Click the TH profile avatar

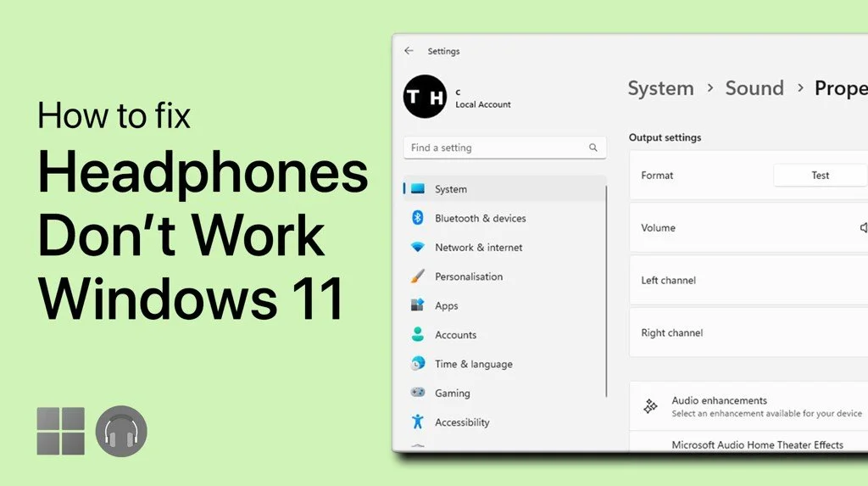[x=425, y=97]
